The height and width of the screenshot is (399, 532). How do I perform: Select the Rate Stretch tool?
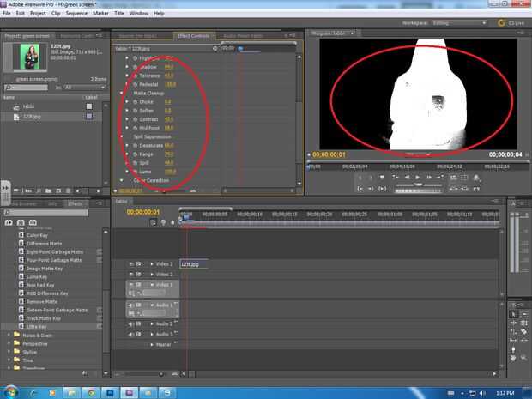pos(513,331)
